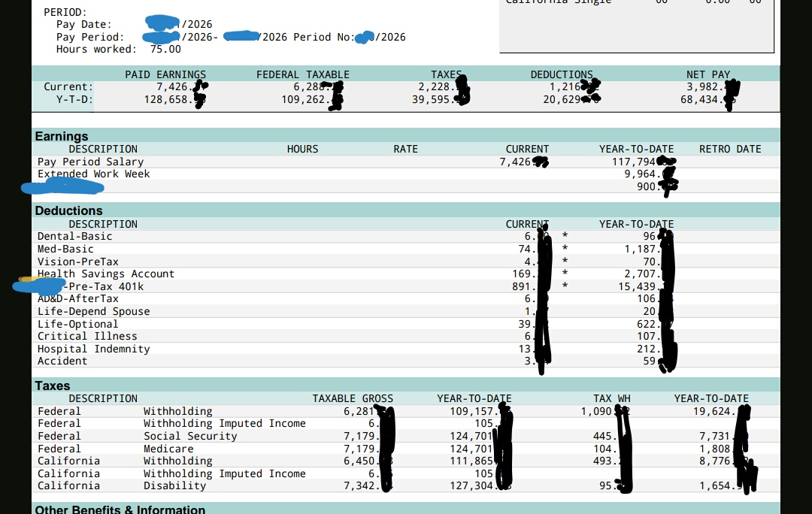This screenshot has height=514, width=812.
Task: Select the Federal Social Security tax row
Action: coord(406,437)
